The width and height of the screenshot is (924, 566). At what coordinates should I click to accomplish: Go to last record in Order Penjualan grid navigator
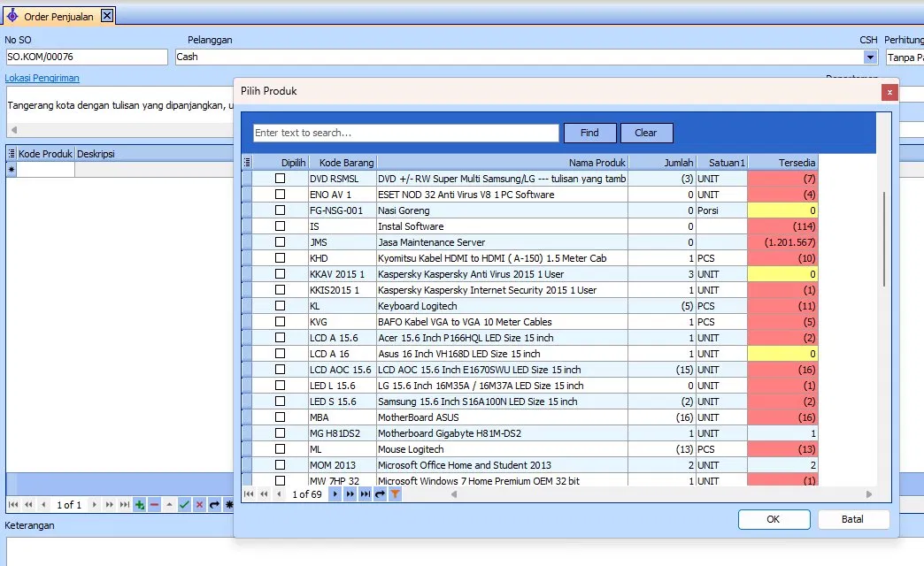point(124,505)
